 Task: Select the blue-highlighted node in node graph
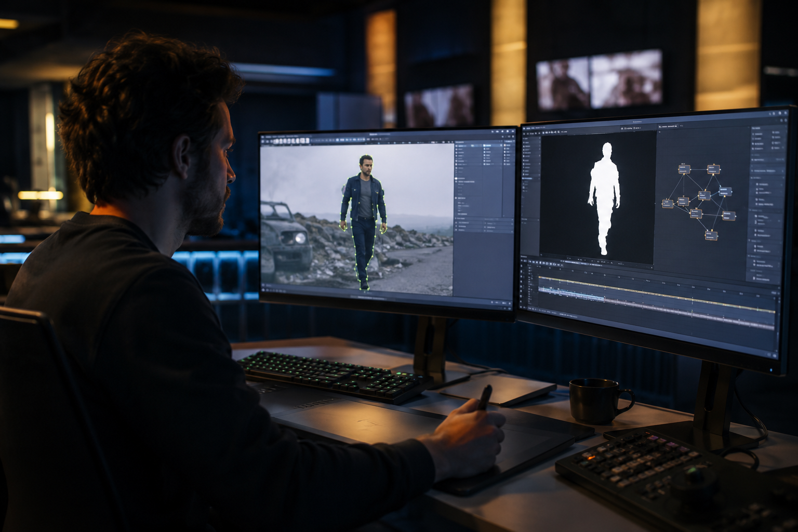[725, 191]
